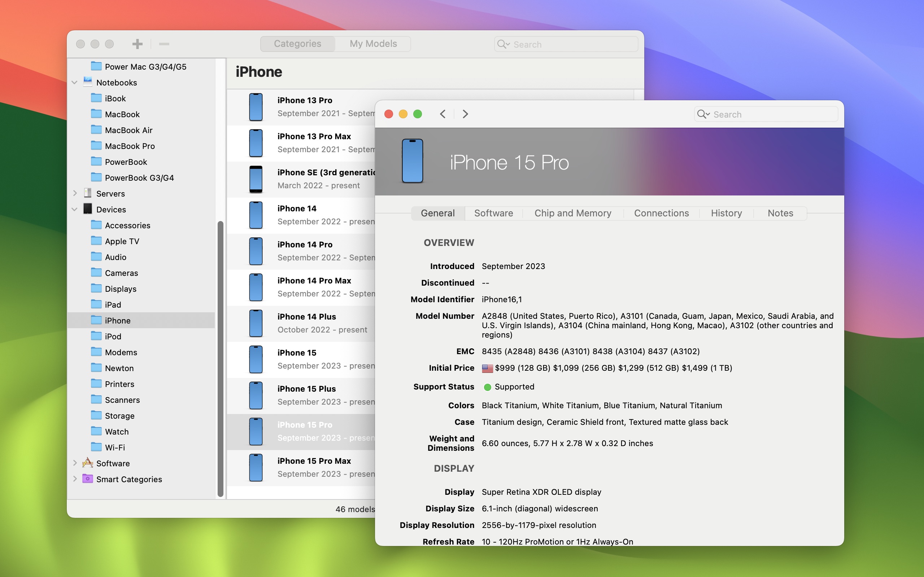
Task: Select the Software tab in detail view
Action: 494,213
